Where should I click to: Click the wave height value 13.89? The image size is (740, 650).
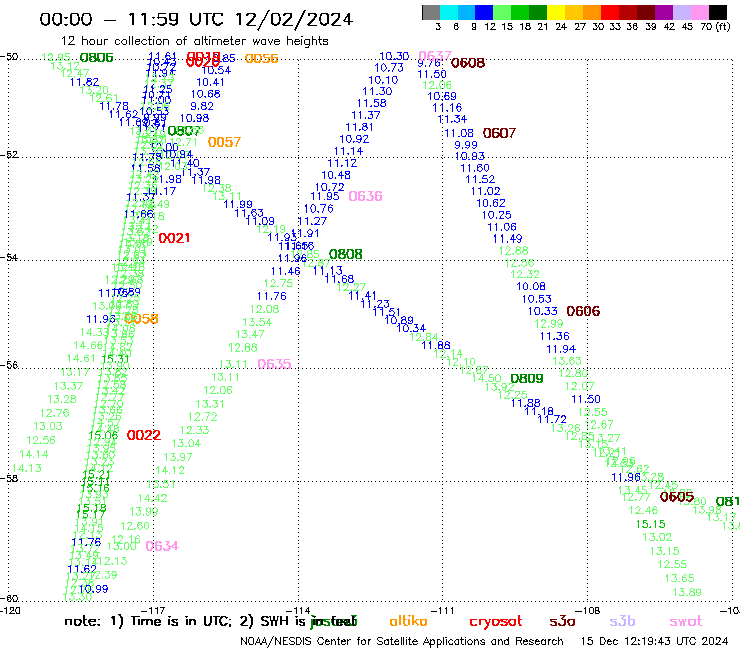click(x=687, y=592)
